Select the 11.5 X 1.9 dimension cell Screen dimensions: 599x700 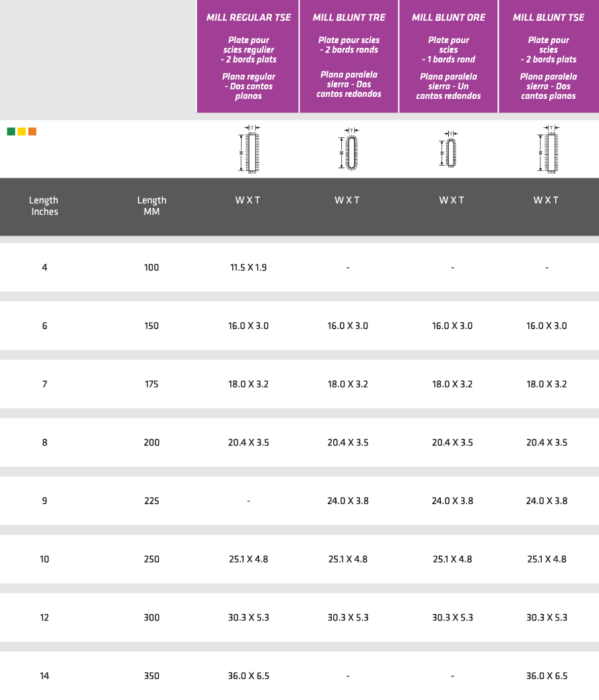pos(248,268)
